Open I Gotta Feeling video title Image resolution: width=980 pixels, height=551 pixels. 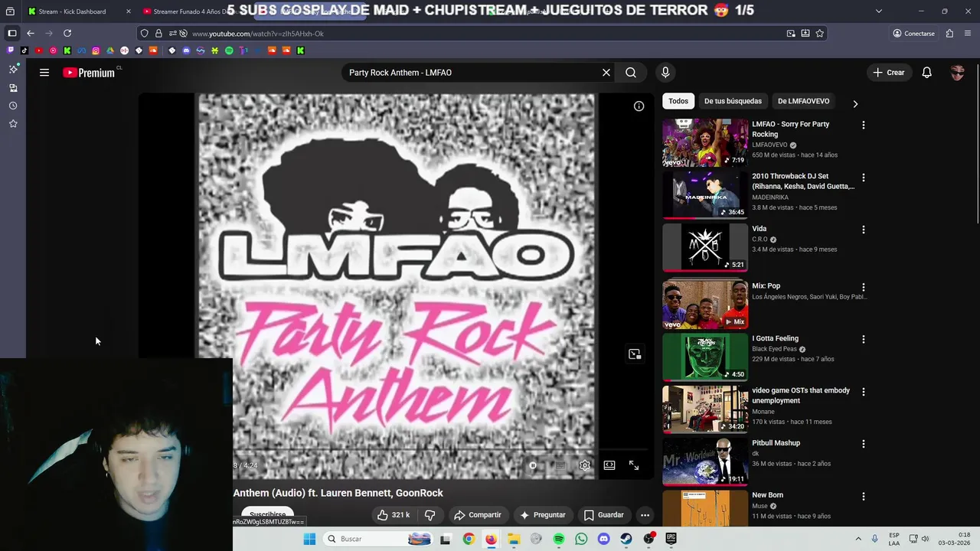(x=775, y=338)
